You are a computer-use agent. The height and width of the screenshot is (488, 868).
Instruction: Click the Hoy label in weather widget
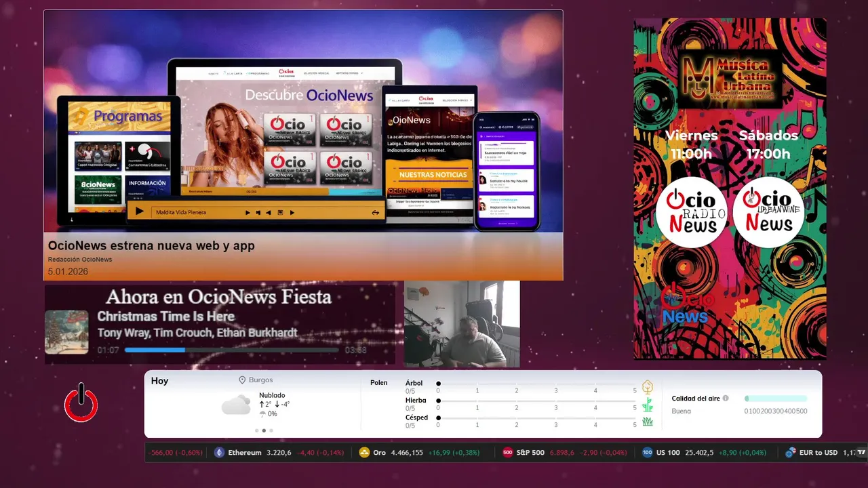(159, 381)
